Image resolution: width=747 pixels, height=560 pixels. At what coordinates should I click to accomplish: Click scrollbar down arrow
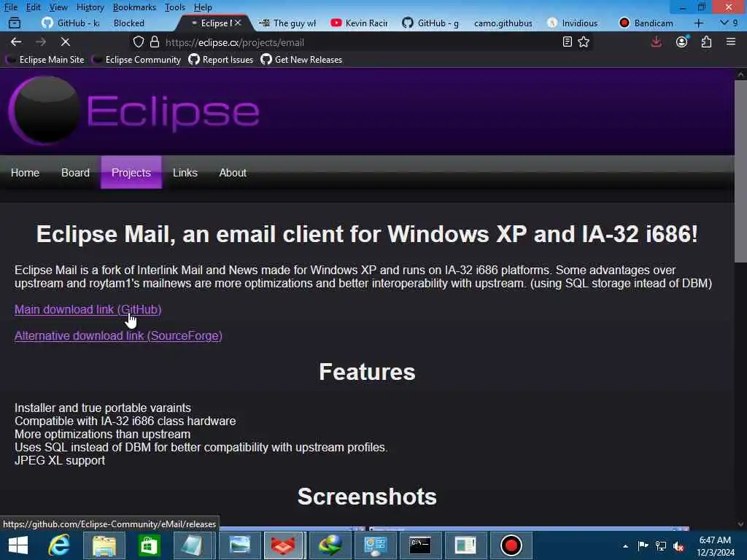coord(740,524)
